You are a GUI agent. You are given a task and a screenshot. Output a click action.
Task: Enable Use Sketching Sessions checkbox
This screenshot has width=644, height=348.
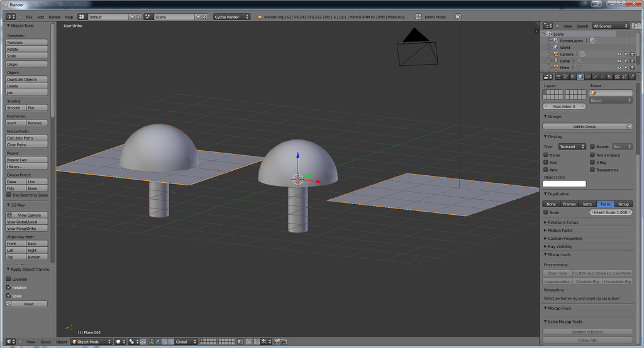point(9,195)
